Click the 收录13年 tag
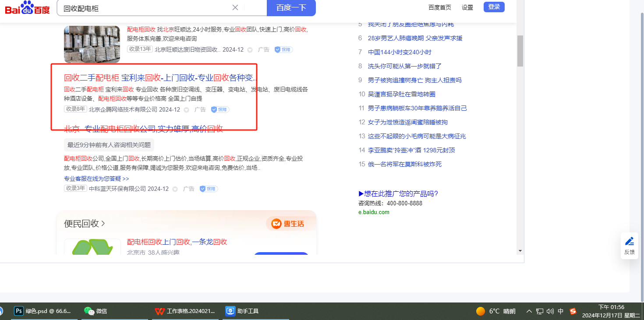The height and width of the screenshot is (320, 644). (x=140, y=49)
